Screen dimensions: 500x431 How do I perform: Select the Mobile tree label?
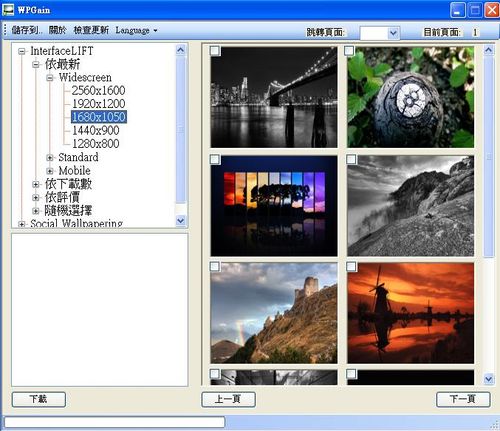click(x=74, y=171)
